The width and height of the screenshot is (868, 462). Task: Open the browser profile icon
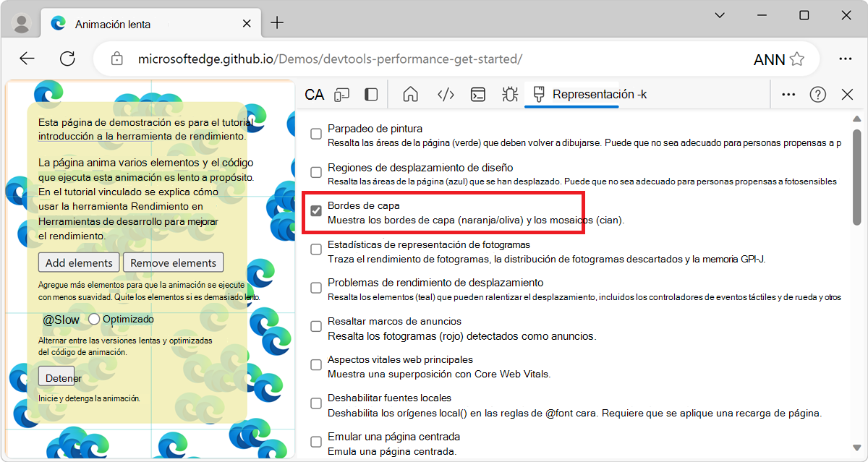tap(22, 24)
